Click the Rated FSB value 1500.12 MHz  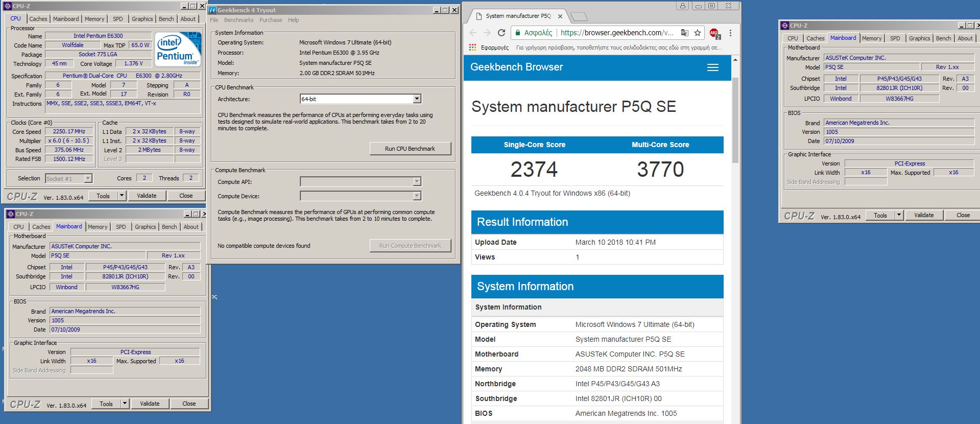point(69,159)
